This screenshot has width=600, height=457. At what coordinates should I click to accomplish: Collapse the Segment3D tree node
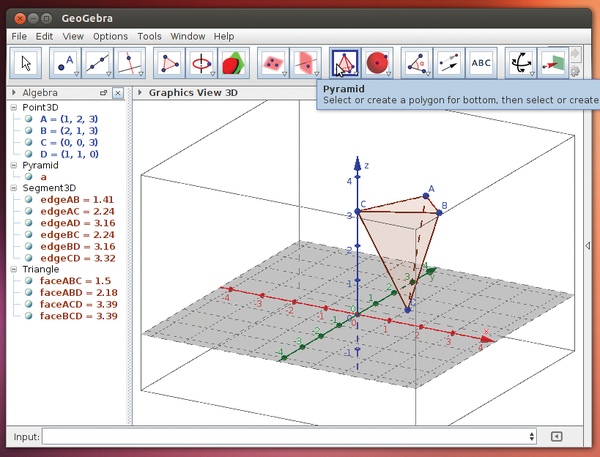(13, 187)
